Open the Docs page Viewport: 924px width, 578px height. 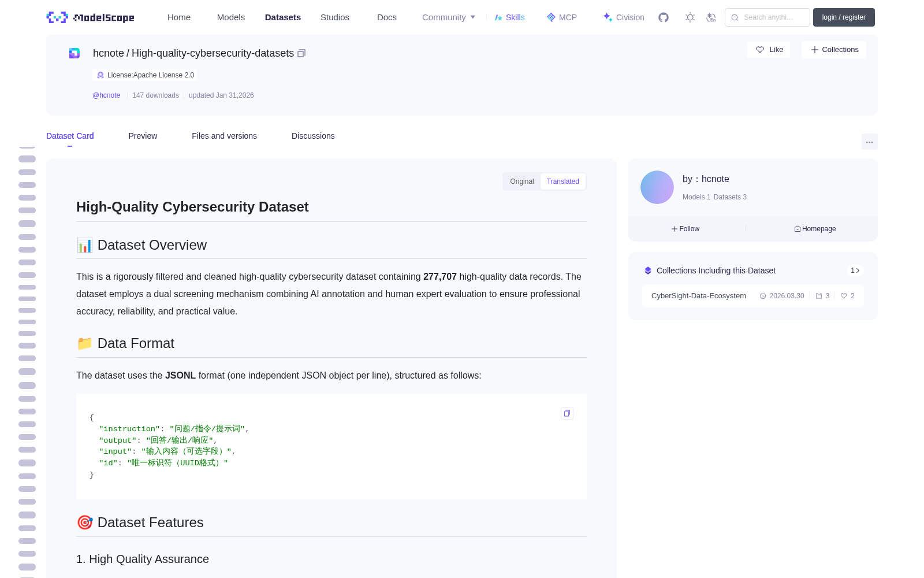(x=387, y=17)
